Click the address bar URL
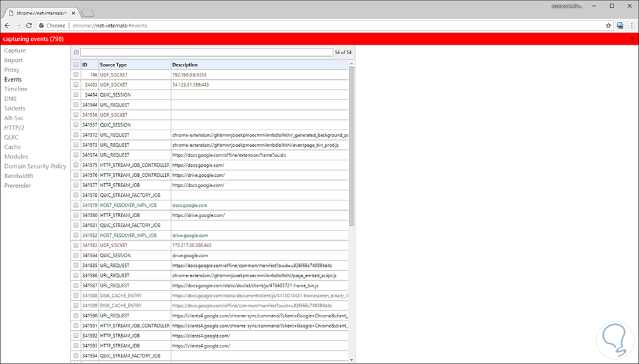Screen dimensions: 639x364 (110, 26)
